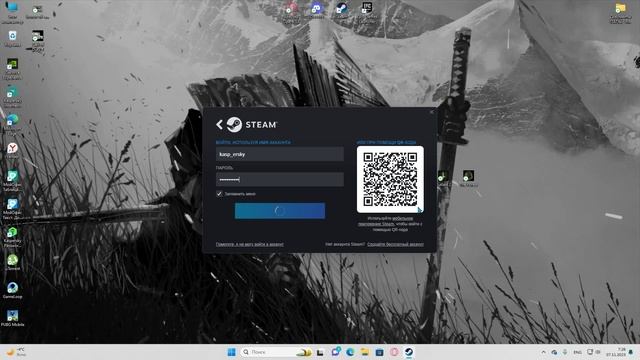This screenshot has width=640, height=360.
Task: Open the notification bell in the tray
Action: [x=631, y=352]
